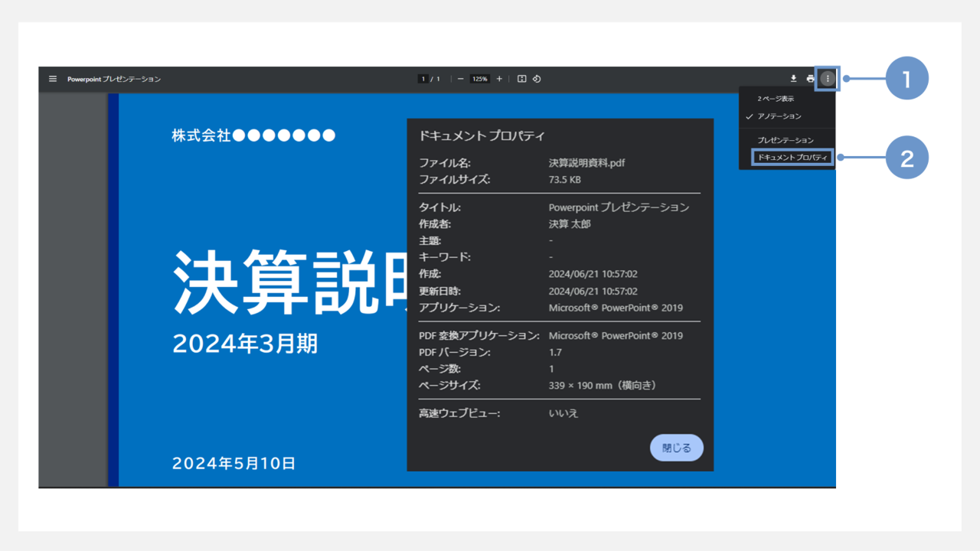Click the 2024年3月期 text on slide
Image resolution: width=980 pixels, height=551 pixels.
coord(245,344)
